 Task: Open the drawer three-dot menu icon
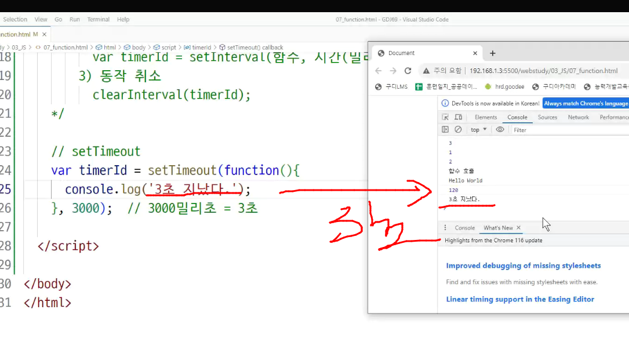click(445, 228)
